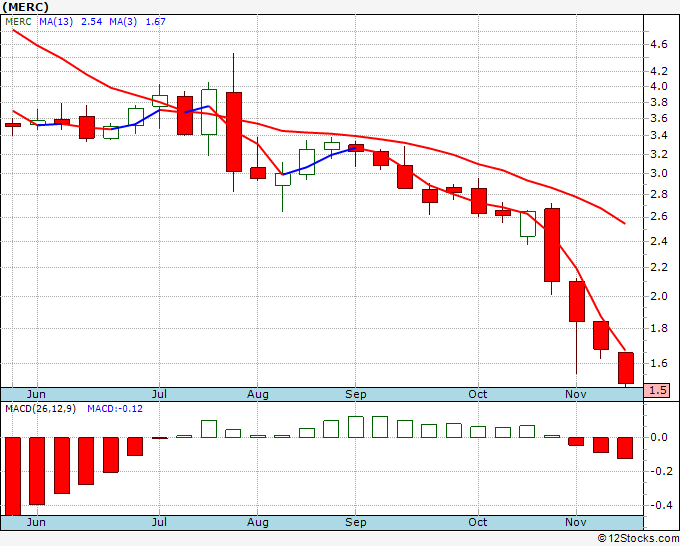Click the MERC legend label
The width and height of the screenshot is (680, 546).
point(18,22)
